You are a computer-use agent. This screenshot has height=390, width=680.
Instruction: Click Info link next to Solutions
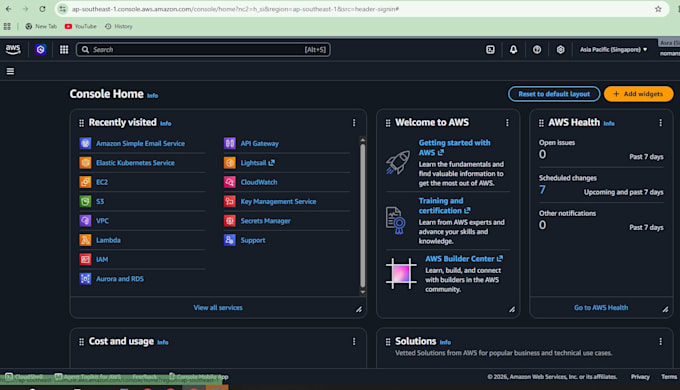point(445,342)
